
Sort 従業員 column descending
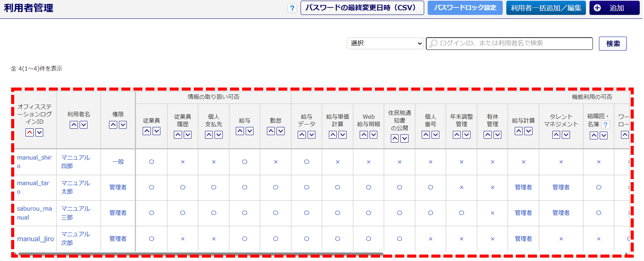pos(156,131)
